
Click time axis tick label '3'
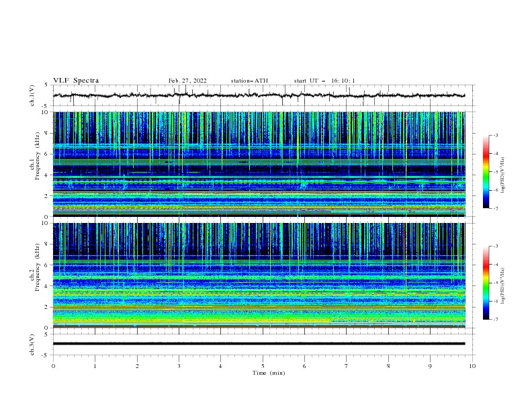point(179,366)
